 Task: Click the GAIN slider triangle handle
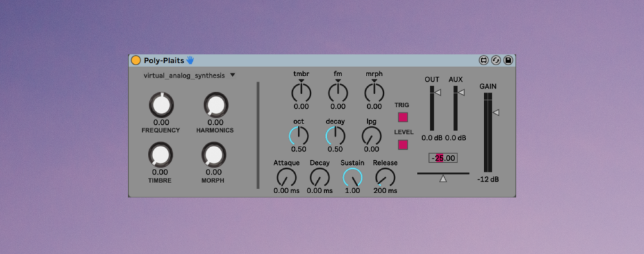[x=496, y=113]
